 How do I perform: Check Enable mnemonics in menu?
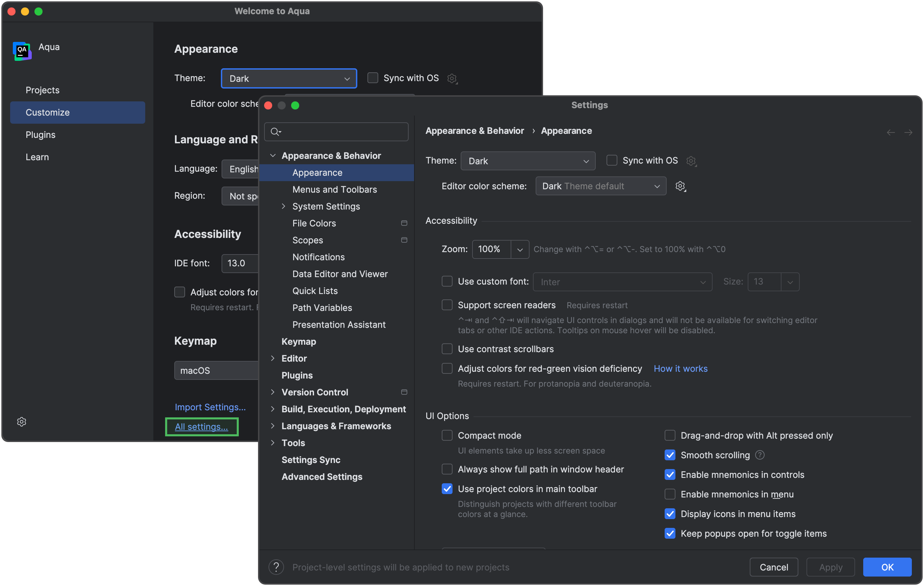670,494
